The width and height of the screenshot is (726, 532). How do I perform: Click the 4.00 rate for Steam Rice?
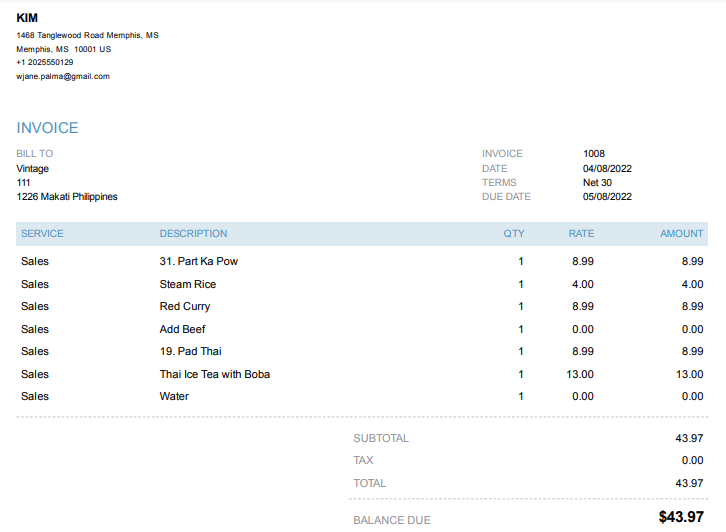click(x=582, y=284)
